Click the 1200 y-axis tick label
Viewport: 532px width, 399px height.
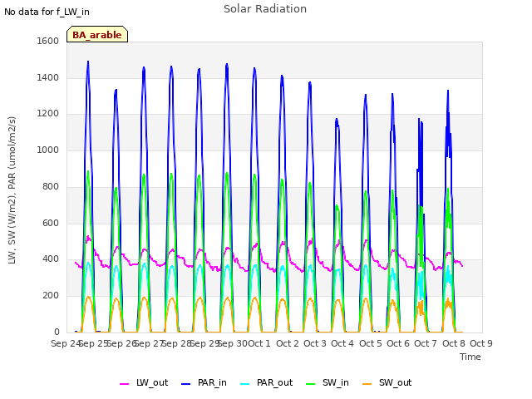[x=48, y=114]
